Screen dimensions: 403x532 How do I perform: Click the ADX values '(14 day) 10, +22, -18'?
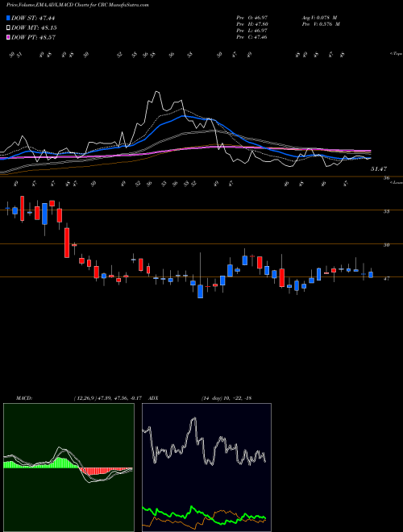pyautogui.click(x=226, y=398)
